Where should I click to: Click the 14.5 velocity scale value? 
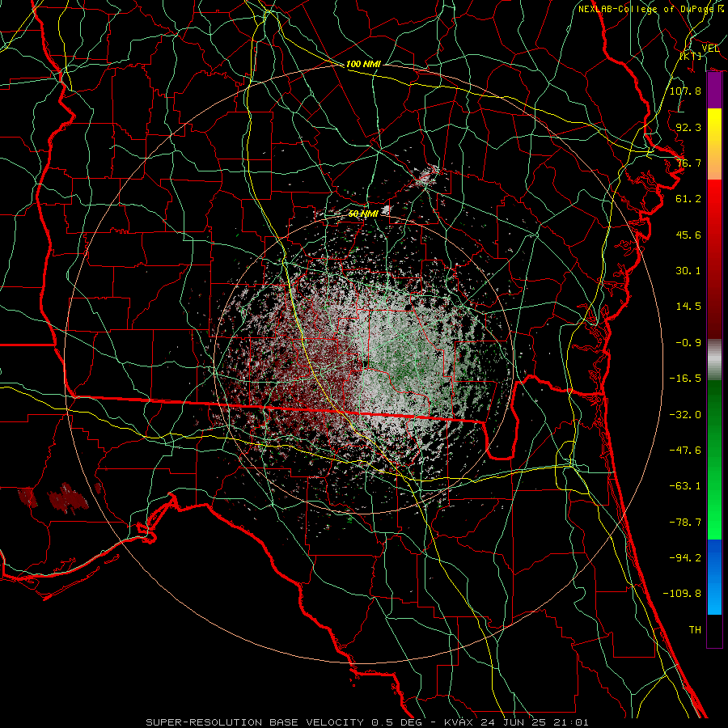(x=688, y=307)
